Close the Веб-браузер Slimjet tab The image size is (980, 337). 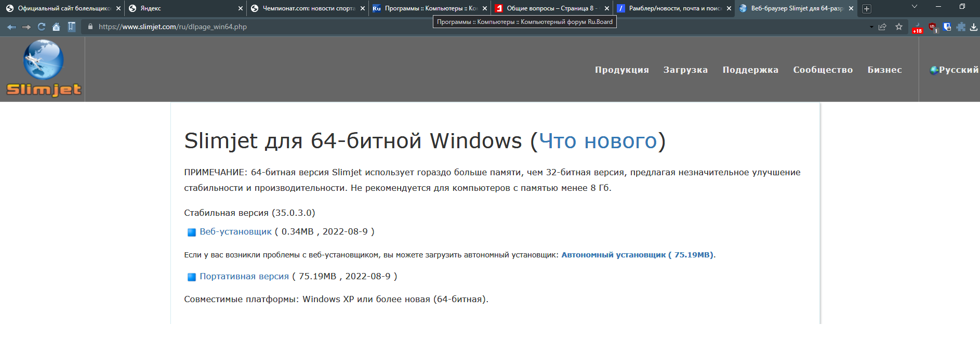851,8
